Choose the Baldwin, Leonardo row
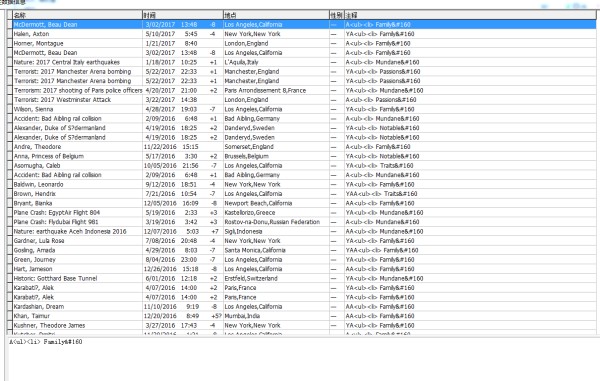The height and width of the screenshot is (381, 600). click(38, 184)
